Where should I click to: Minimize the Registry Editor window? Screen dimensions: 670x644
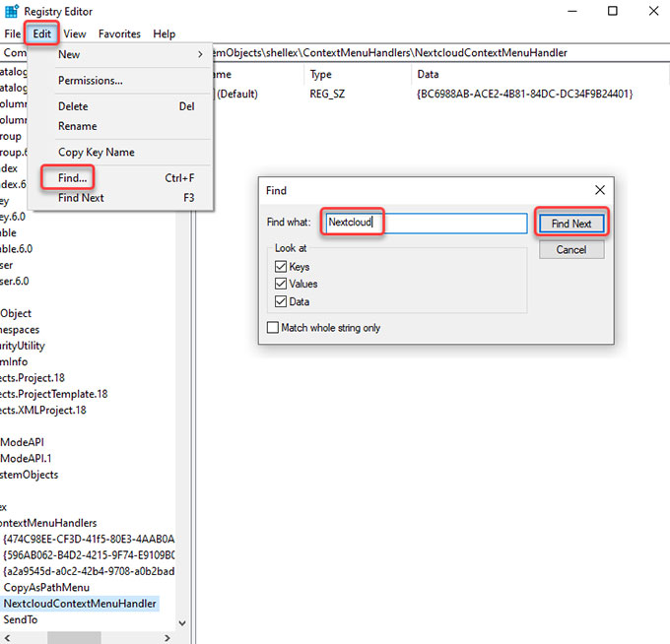(x=572, y=11)
